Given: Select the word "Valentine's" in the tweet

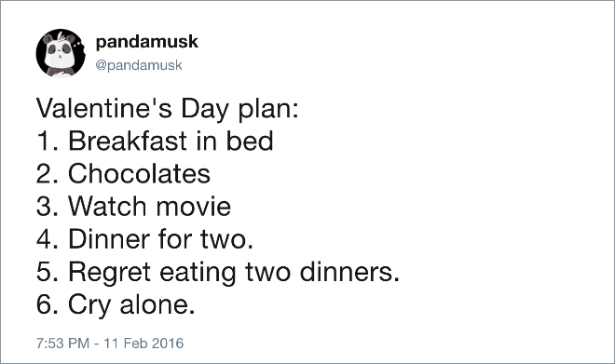Looking at the screenshot, I should [x=104, y=108].
